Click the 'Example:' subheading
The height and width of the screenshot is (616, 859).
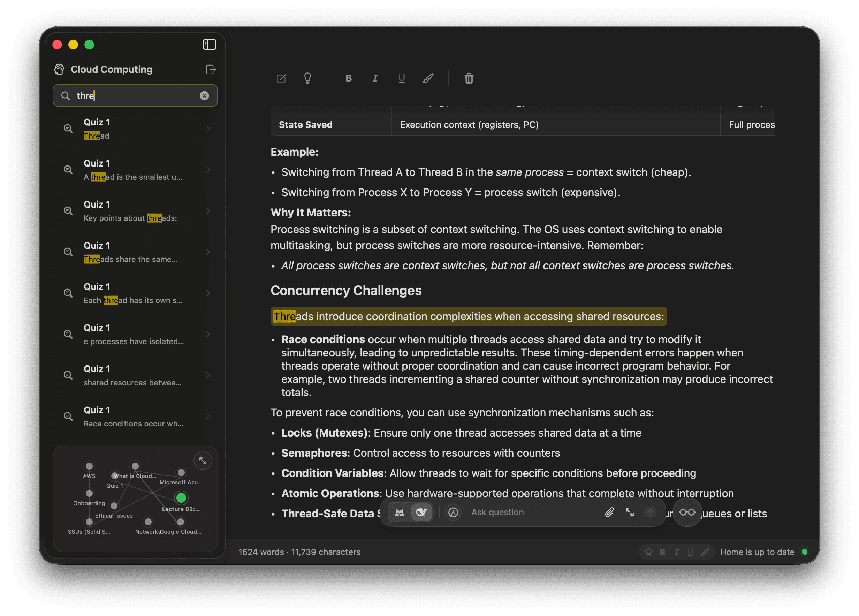point(294,152)
